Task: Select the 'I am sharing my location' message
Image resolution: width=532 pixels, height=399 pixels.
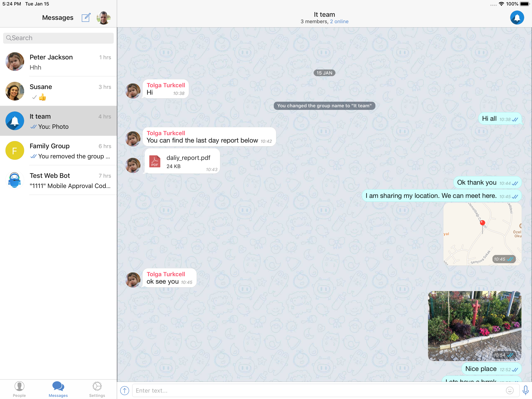Action: (x=442, y=196)
